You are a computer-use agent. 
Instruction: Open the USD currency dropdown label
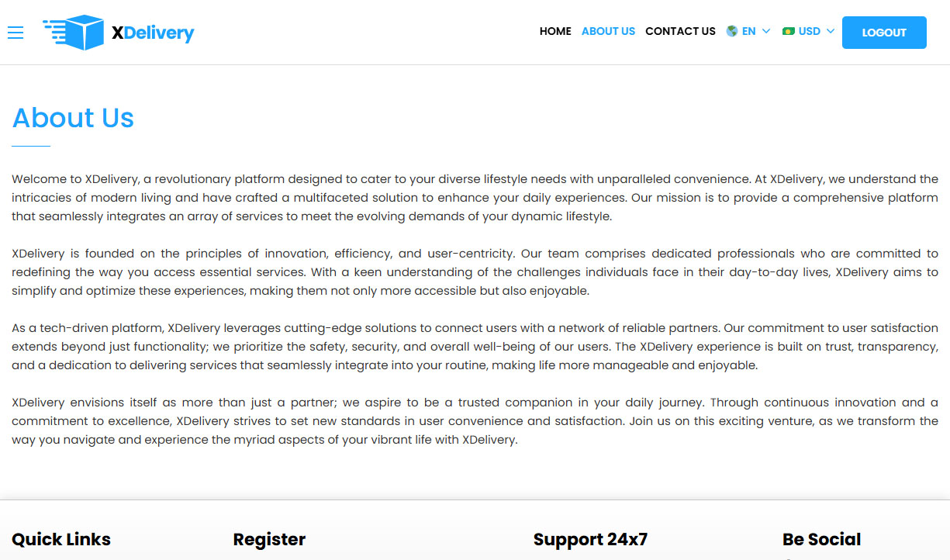(x=809, y=32)
